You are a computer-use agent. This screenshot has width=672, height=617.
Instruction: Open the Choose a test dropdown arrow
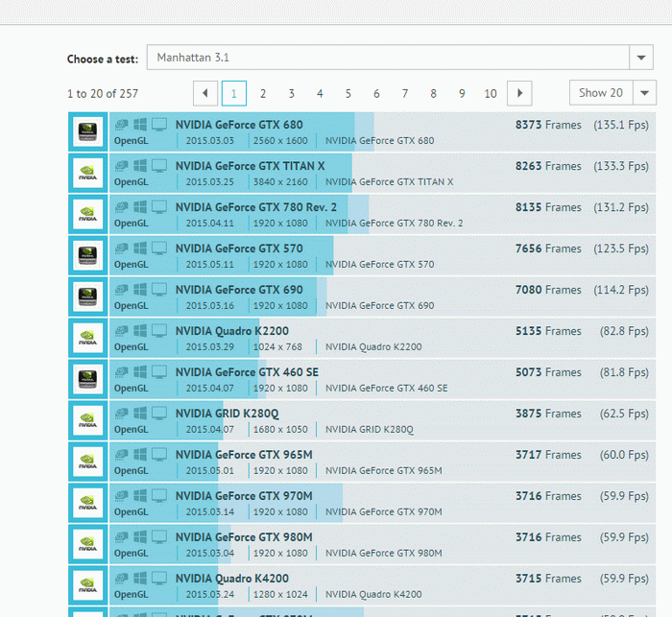641,58
